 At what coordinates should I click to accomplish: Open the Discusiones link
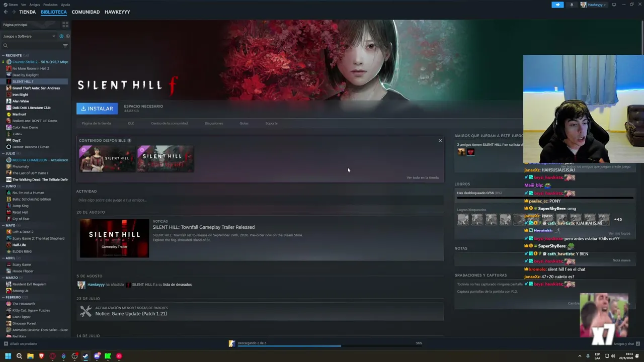click(x=214, y=123)
